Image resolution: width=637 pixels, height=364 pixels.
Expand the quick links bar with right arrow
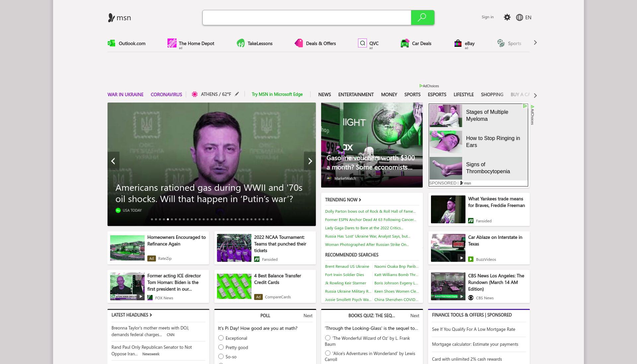(x=535, y=43)
